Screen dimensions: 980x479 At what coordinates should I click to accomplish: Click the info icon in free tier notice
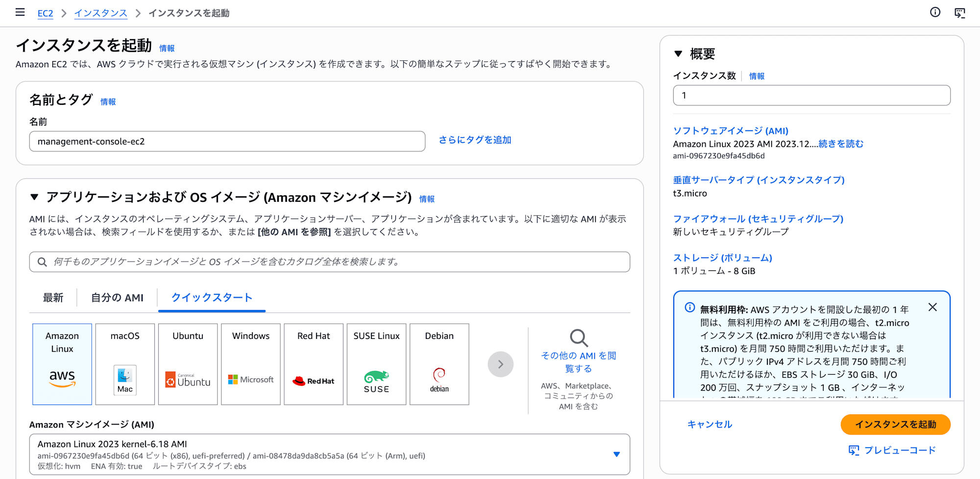(689, 308)
